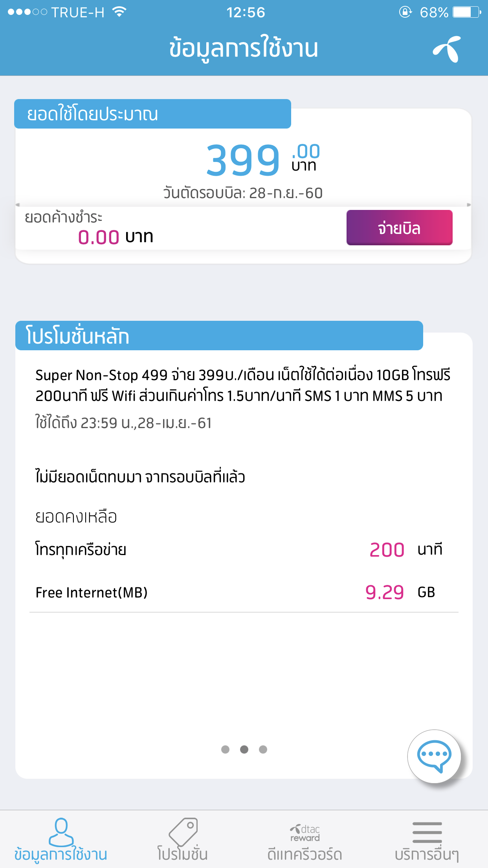The width and height of the screenshot is (488, 868).
Task: Tap the left arrow of bill card
Action: point(18,205)
